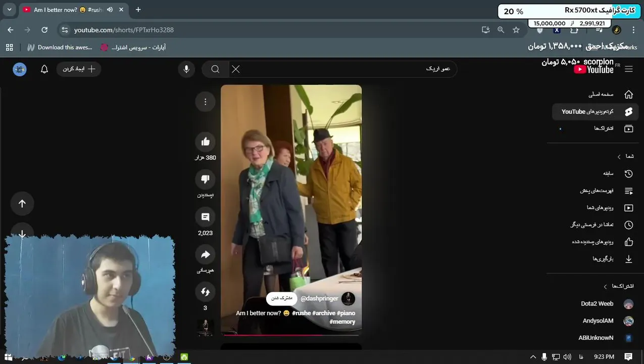This screenshot has width=644, height=364.
Task: Open Chrome apps grid in bookmarks bar
Action: (x=9, y=47)
